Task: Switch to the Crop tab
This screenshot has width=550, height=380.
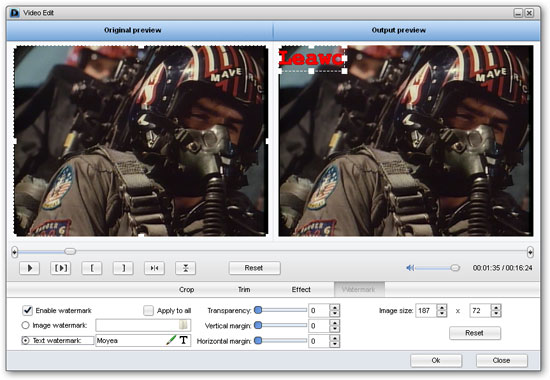Action: [187, 289]
